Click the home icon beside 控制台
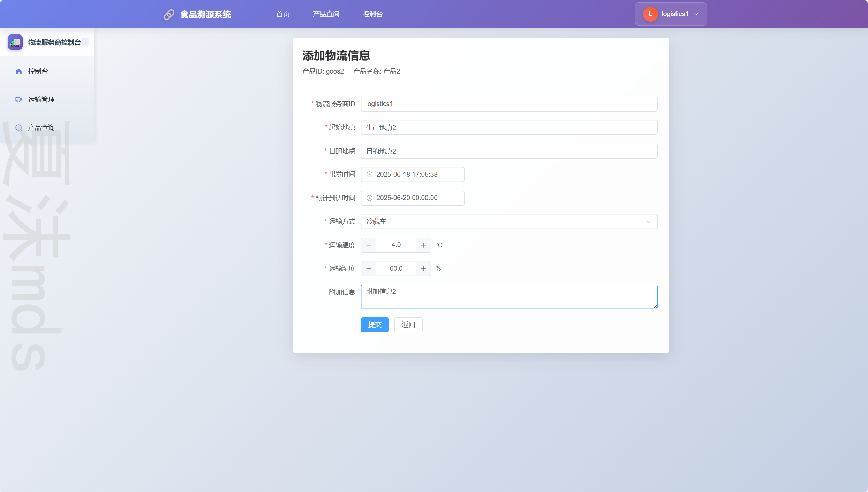 (19, 71)
